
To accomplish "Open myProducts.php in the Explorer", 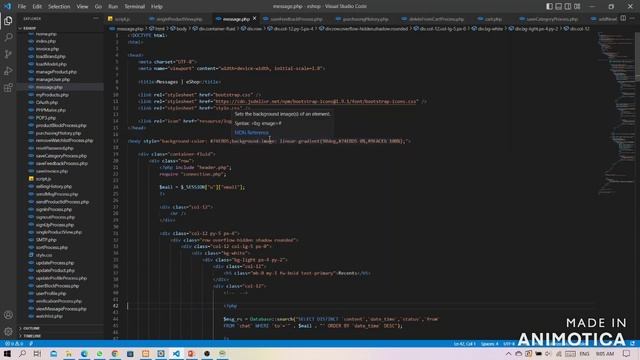I will [x=52, y=95].
